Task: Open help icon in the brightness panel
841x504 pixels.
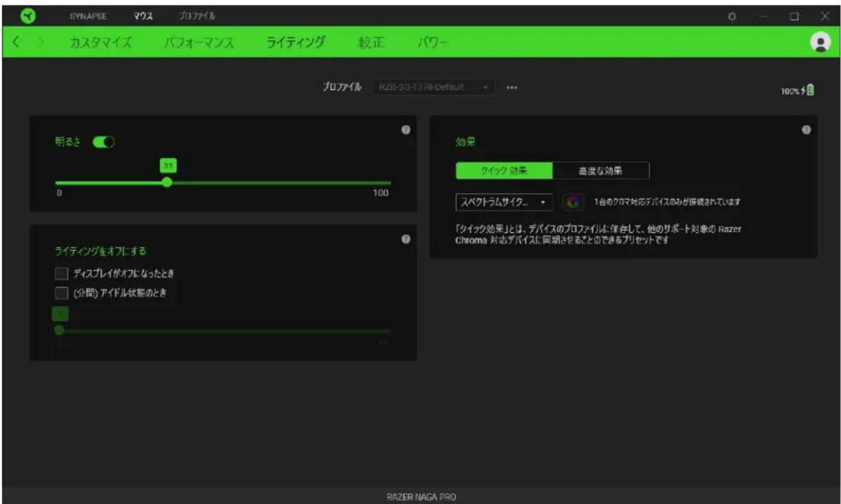Action: (x=406, y=130)
